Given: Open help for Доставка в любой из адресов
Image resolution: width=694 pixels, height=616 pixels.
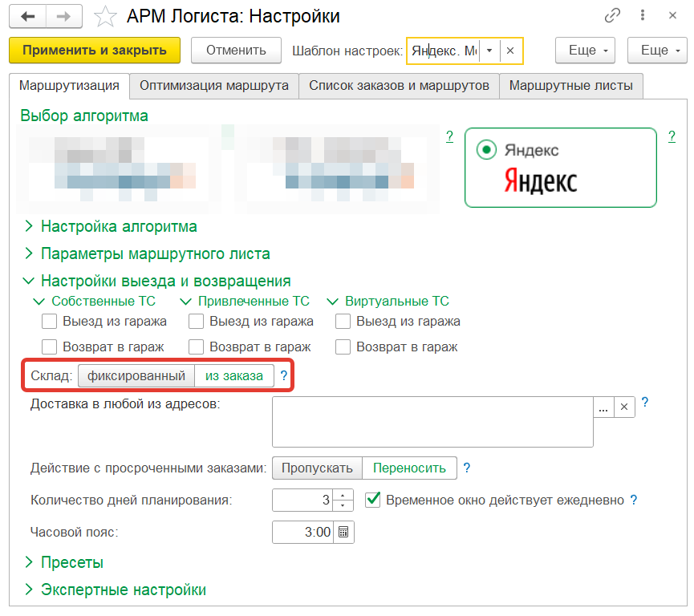Looking at the screenshot, I should pos(645,403).
